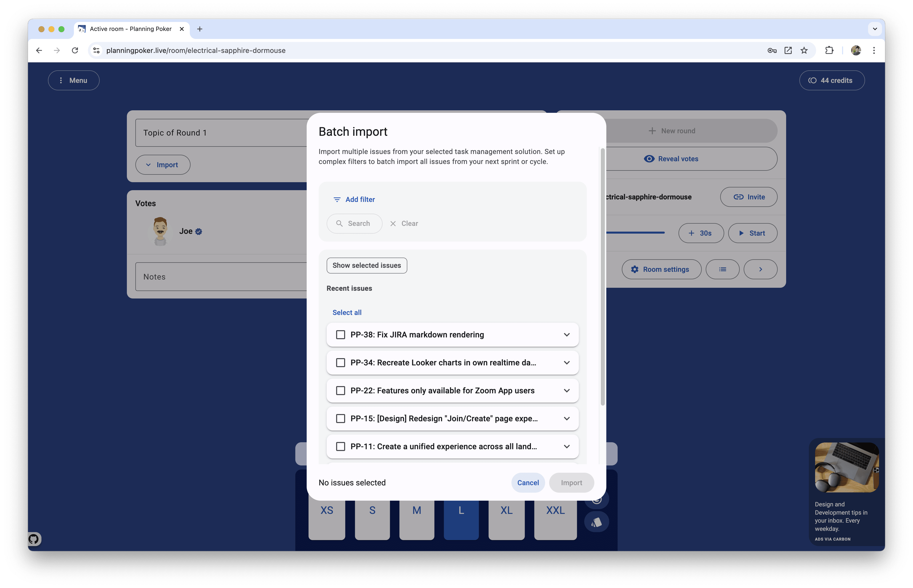Expand the PP-38 issue details
The width and height of the screenshot is (913, 588).
[567, 335]
